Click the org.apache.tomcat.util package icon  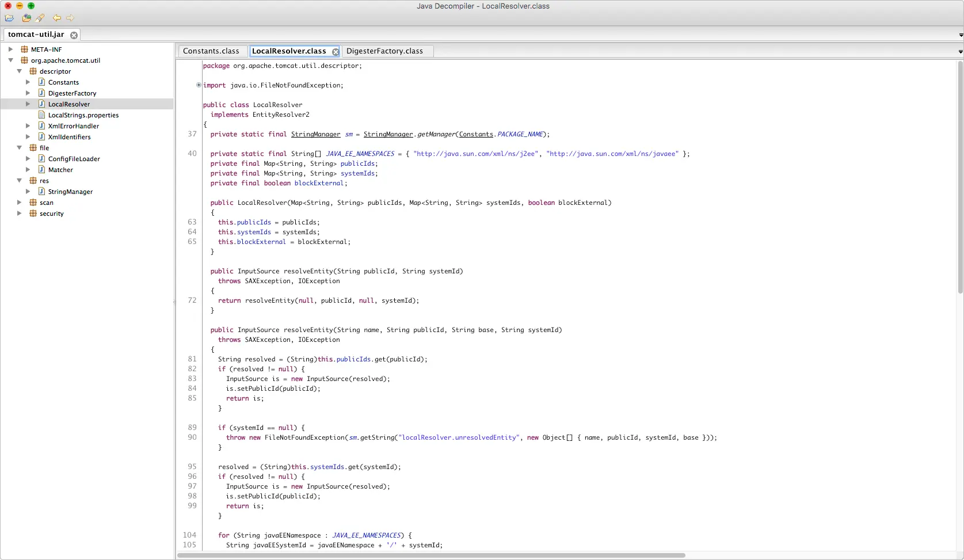[24, 60]
